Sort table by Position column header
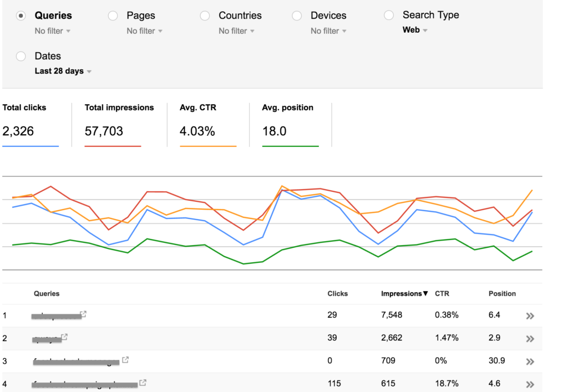This screenshot has width=568, height=392. pyautogui.click(x=502, y=293)
